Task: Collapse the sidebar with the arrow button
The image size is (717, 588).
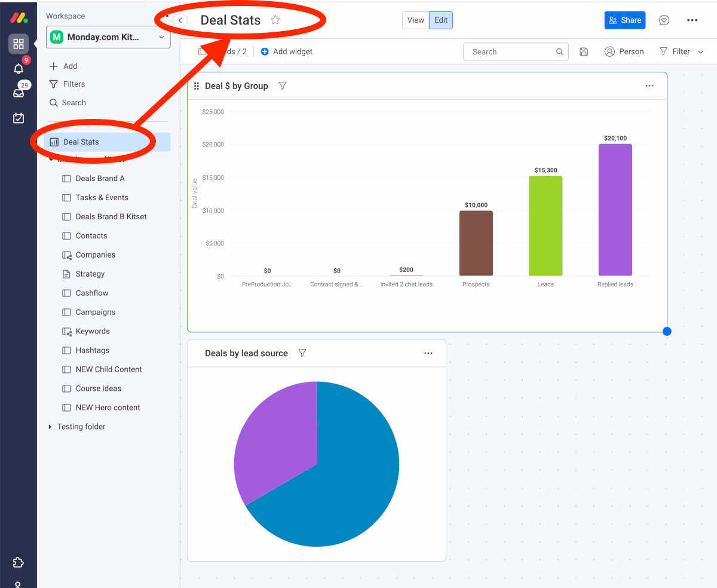Action: [x=180, y=20]
